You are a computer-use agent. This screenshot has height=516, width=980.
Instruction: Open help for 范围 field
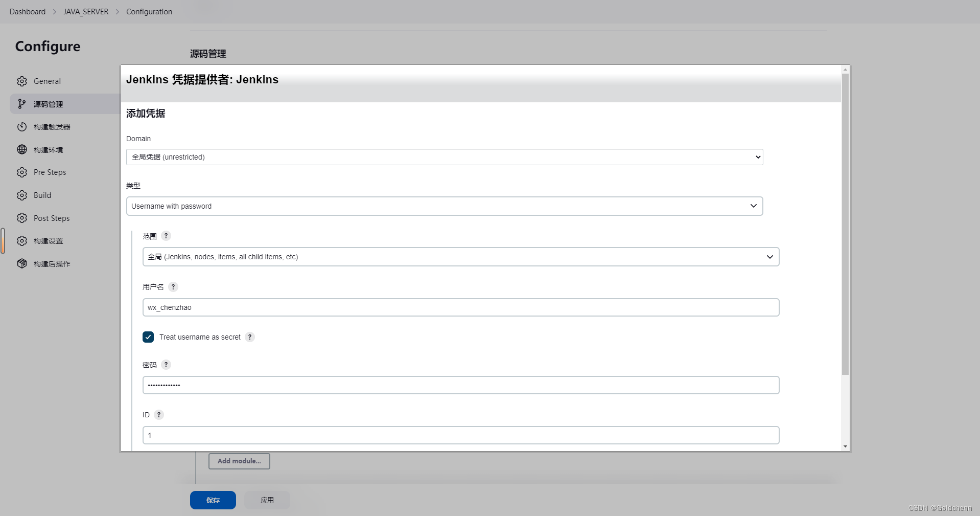(166, 236)
